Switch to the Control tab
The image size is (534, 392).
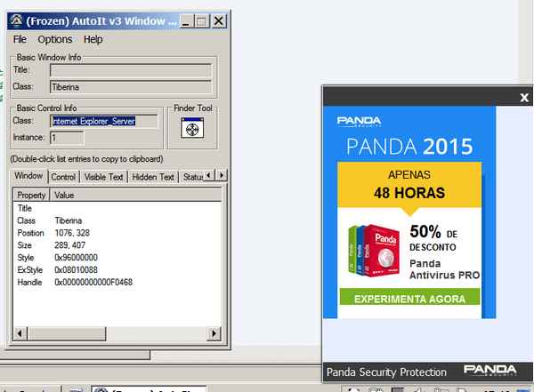(63, 177)
